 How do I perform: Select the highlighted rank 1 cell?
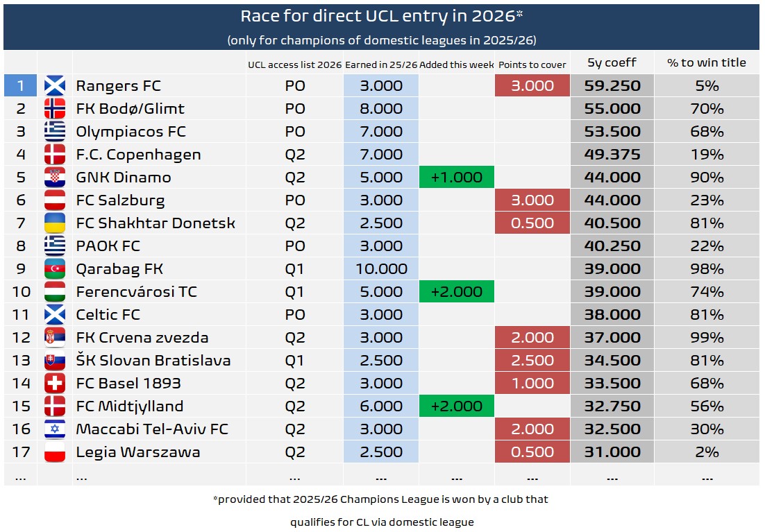(21, 86)
